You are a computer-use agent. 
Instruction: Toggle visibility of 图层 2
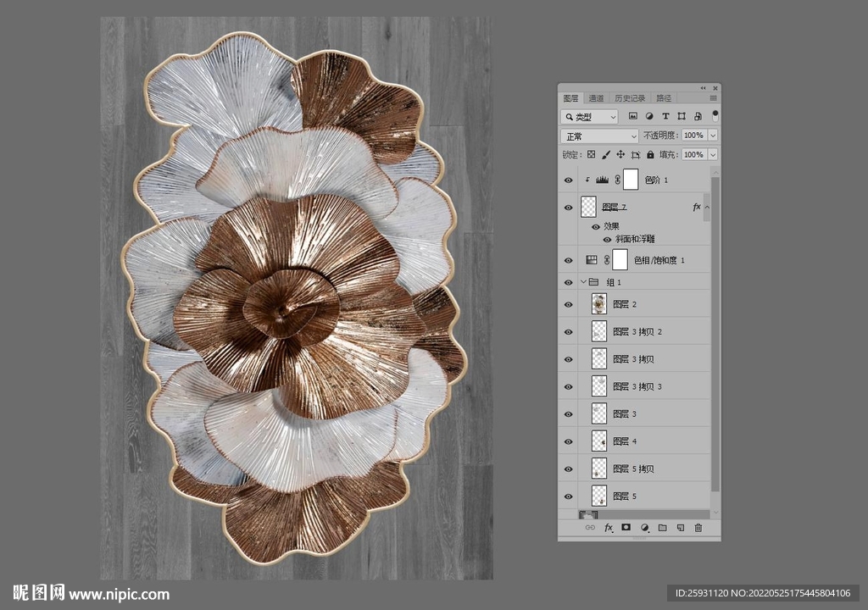(x=568, y=304)
